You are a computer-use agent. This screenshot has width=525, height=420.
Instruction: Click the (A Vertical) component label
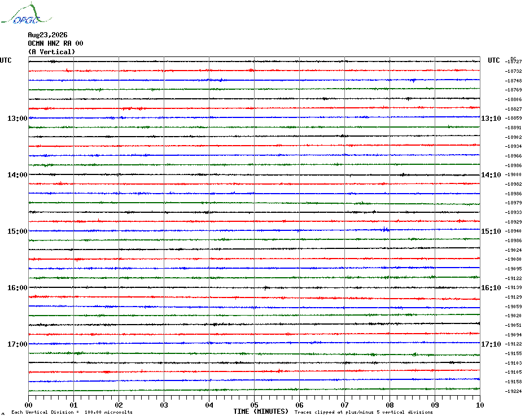[x=51, y=52]
